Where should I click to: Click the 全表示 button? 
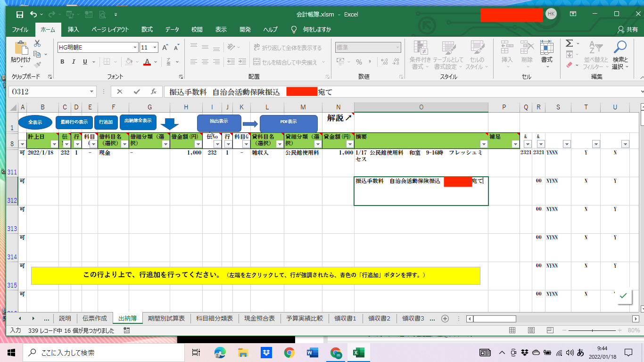pyautogui.click(x=35, y=122)
